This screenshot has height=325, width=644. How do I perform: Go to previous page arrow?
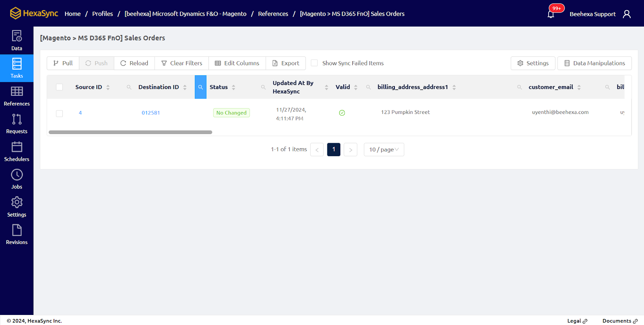pos(317,149)
